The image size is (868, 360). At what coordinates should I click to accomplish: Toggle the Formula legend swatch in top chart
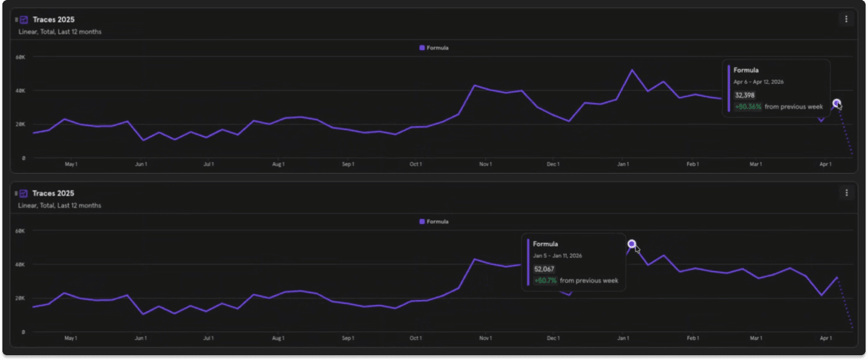pyautogui.click(x=422, y=48)
